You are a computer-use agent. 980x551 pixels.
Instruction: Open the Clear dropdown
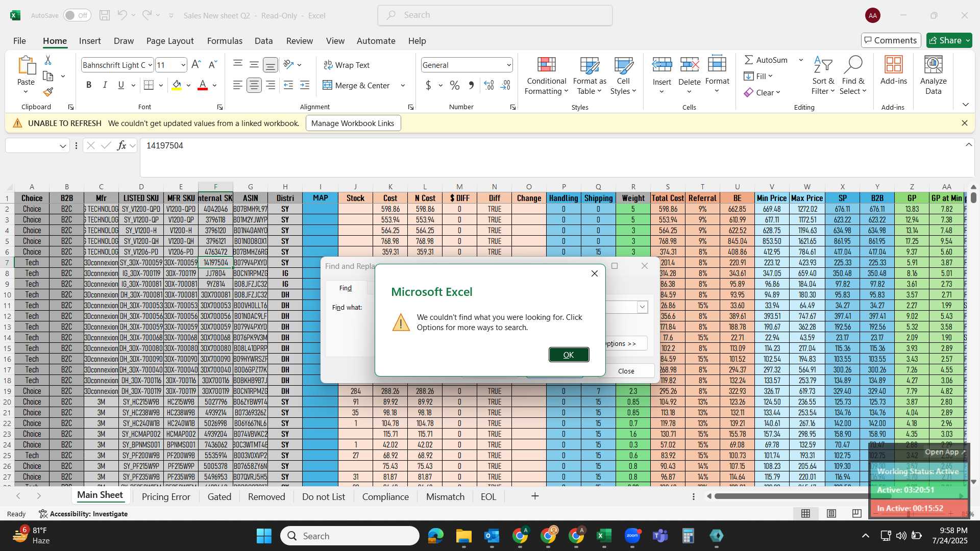click(x=762, y=92)
